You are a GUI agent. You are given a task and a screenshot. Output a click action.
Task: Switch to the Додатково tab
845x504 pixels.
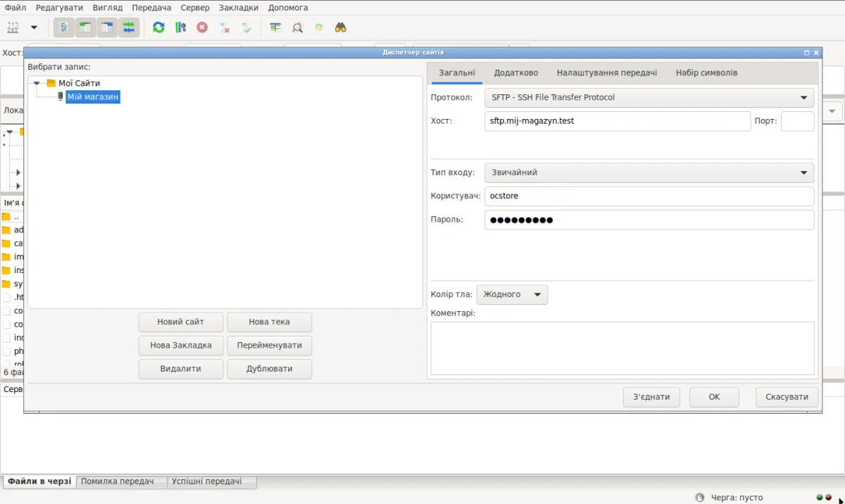(x=516, y=73)
